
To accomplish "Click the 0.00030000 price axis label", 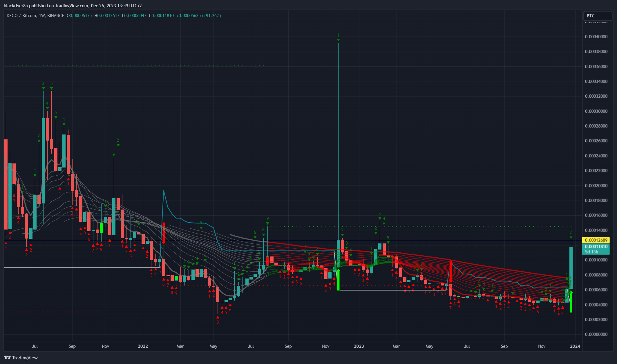I will tap(596, 111).
